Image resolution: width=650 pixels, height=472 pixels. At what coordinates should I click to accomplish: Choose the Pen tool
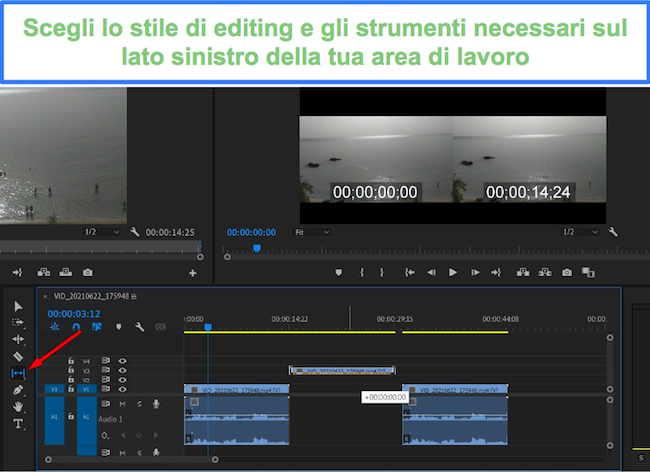pyautogui.click(x=18, y=390)
